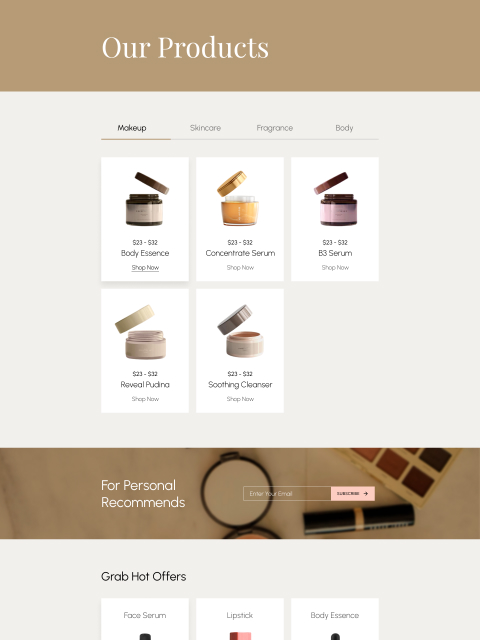
Task: Open the Body Essence jar image
Action: coord(146,199)
